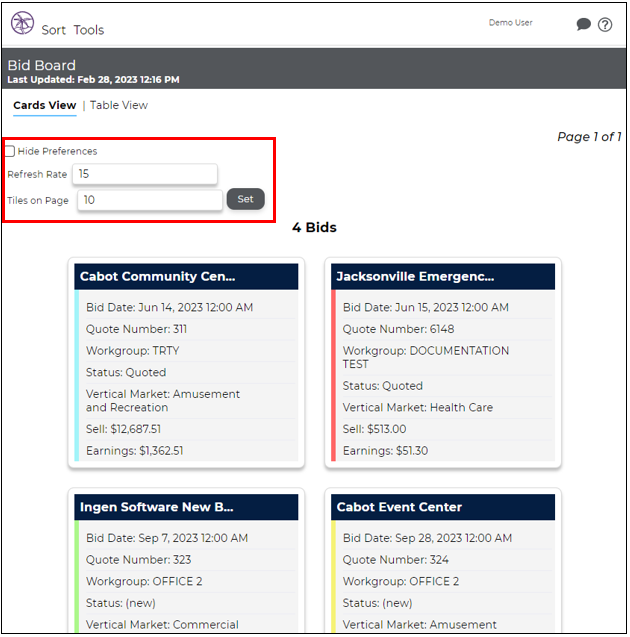Click the 'Last Updated: Feb 28, 2023 12:16 PM' text
The image size is (630, 637).
pyautogui.click(x=93, y=80)
